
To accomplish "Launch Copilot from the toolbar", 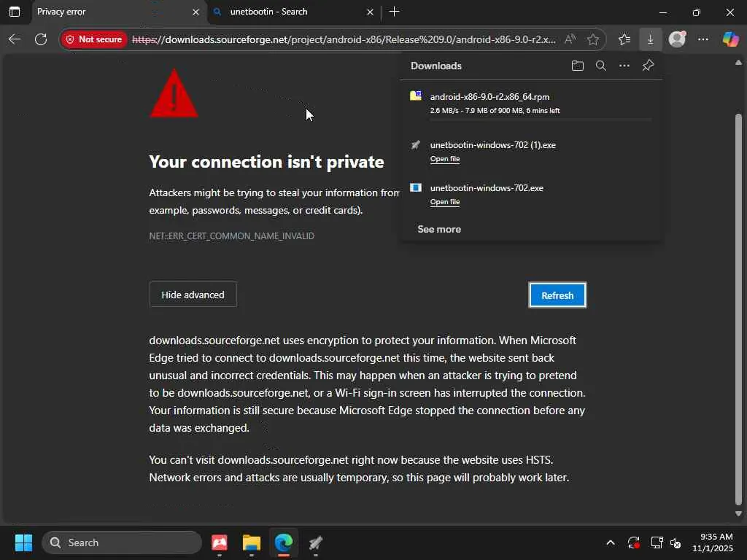I will tap(730, 39).
